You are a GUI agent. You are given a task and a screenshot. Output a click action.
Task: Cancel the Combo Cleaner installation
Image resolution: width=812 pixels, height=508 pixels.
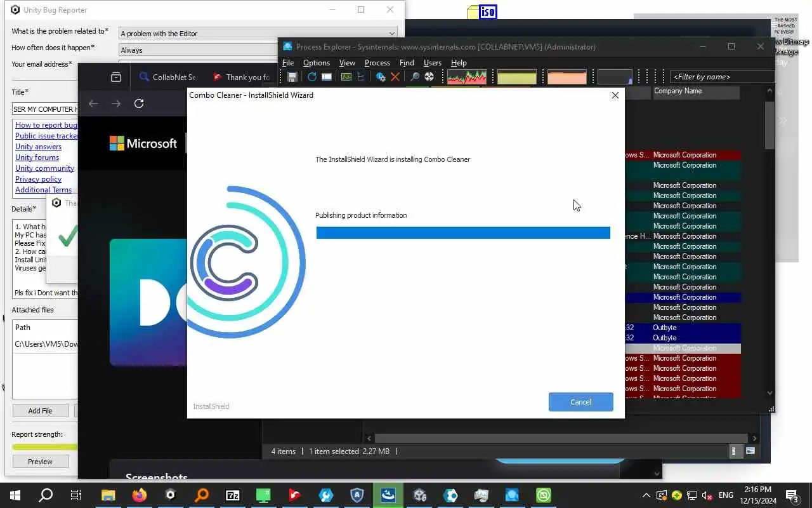click(580, 402)
